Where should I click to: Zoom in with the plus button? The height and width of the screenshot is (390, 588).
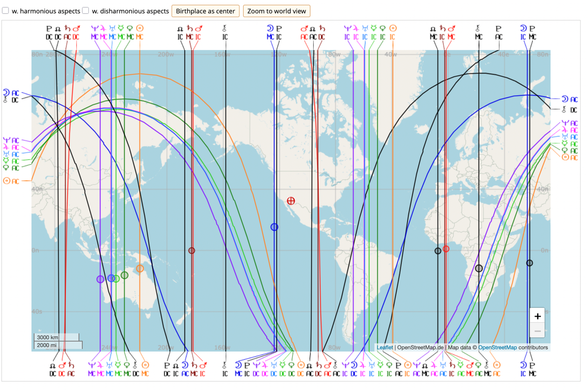coord(537,316)
